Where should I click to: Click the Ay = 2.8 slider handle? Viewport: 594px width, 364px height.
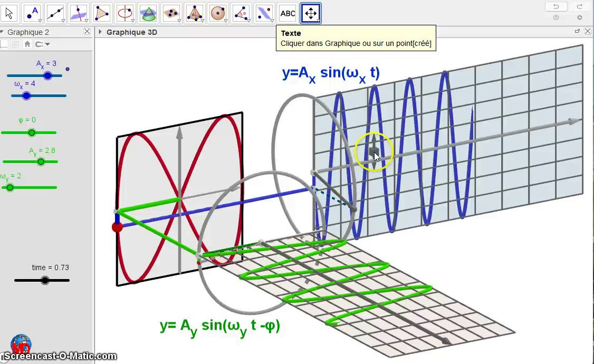41,162
